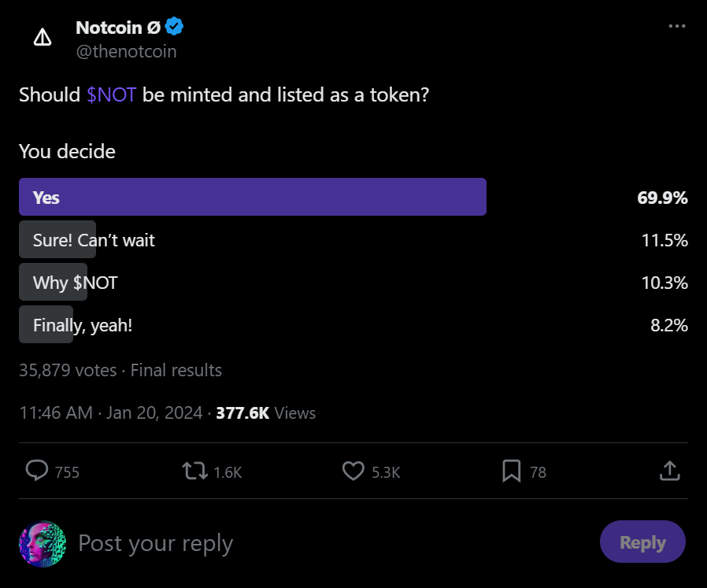Viewport: 707px width, 588px height.
Task: Click the Notcoin display name
Action: coord(118,28)
